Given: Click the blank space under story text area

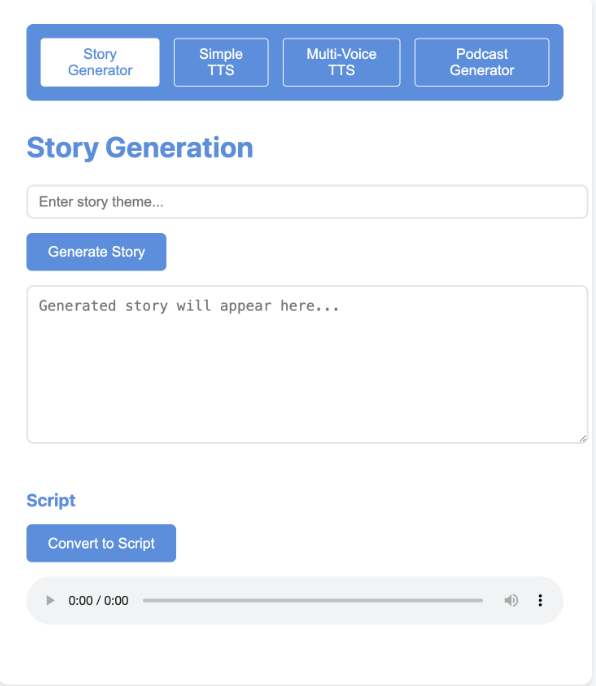Looking at the screenshot, I should 295,466.
